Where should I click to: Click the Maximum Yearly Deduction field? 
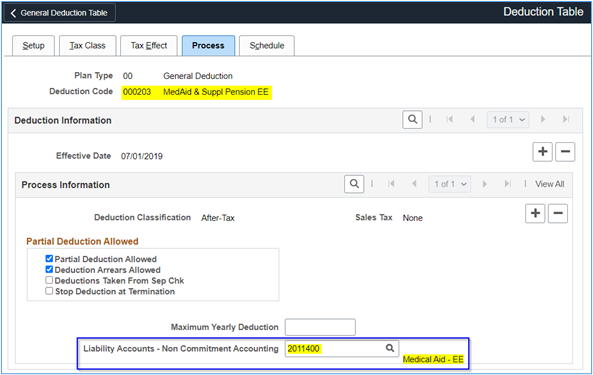click(320, 327)
